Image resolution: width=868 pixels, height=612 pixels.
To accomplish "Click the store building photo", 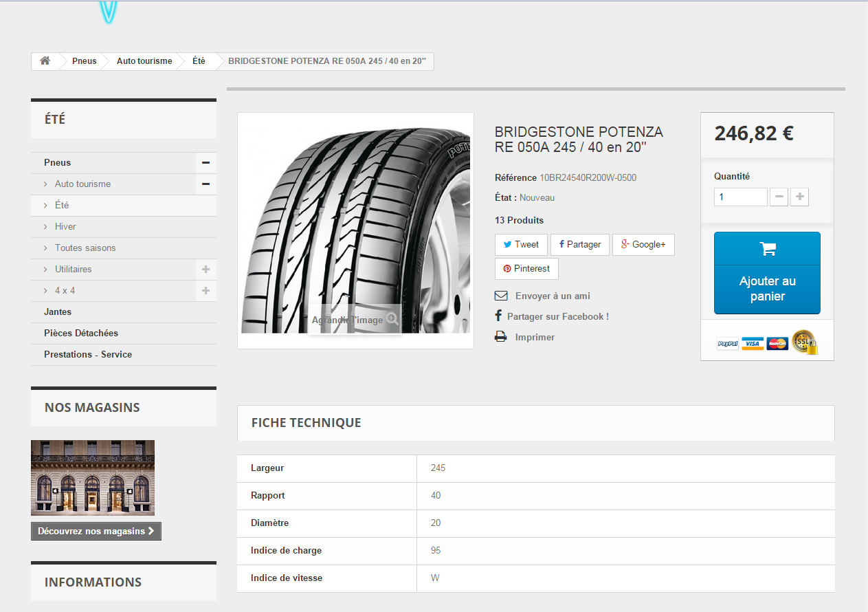I will (93, 478).
